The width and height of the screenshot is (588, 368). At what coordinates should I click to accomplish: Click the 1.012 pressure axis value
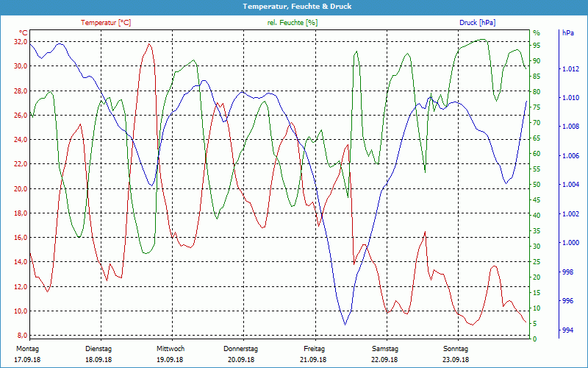point(570,69)
